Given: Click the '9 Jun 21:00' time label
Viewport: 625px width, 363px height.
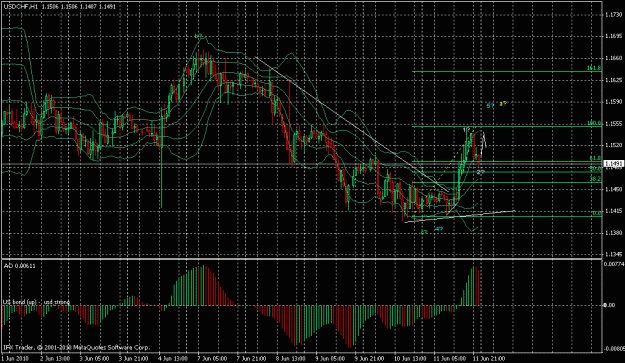Looking at the screenshot, I should (369, 359).
